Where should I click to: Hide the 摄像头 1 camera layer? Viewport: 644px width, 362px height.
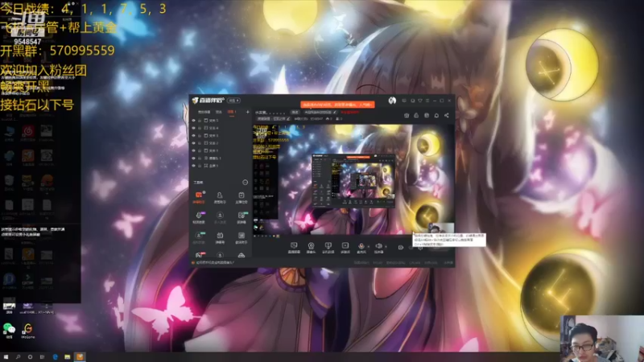(x=193, y=158)
